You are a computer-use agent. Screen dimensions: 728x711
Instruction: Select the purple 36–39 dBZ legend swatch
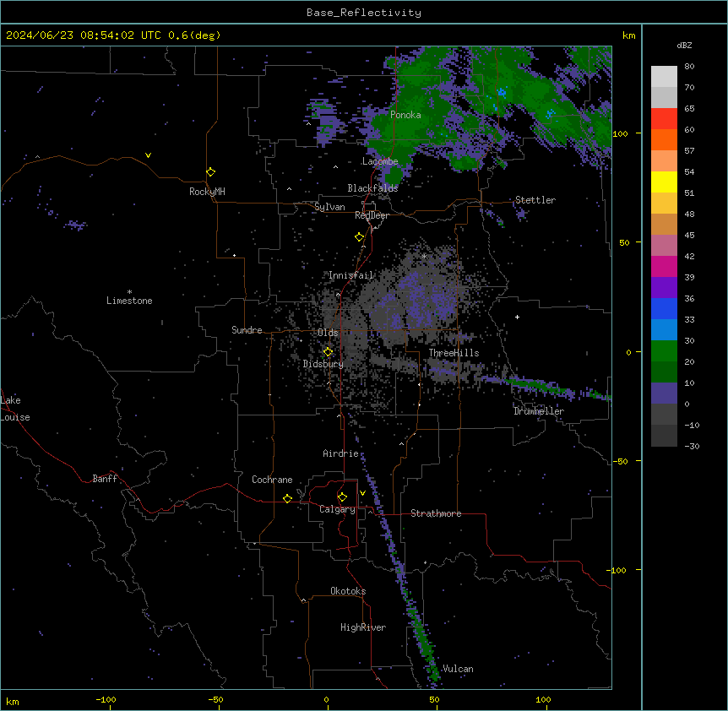tap(664, 288)
